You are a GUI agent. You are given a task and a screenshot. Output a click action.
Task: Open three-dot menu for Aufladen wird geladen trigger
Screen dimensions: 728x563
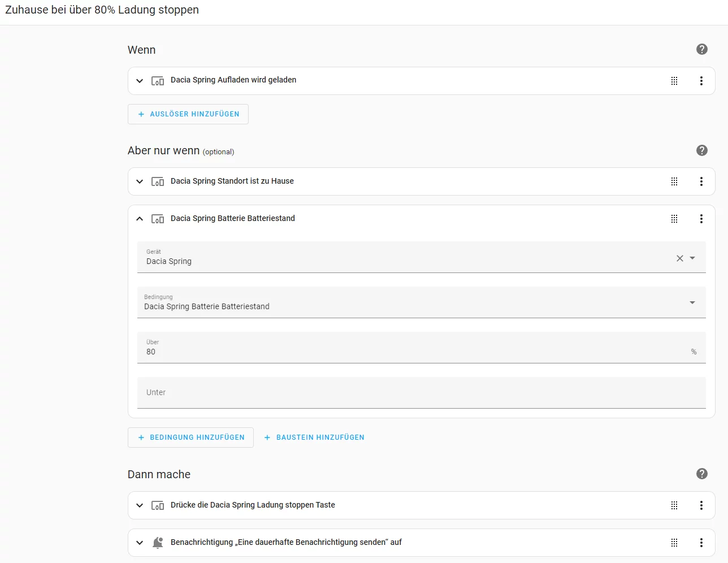coord(701,81)
